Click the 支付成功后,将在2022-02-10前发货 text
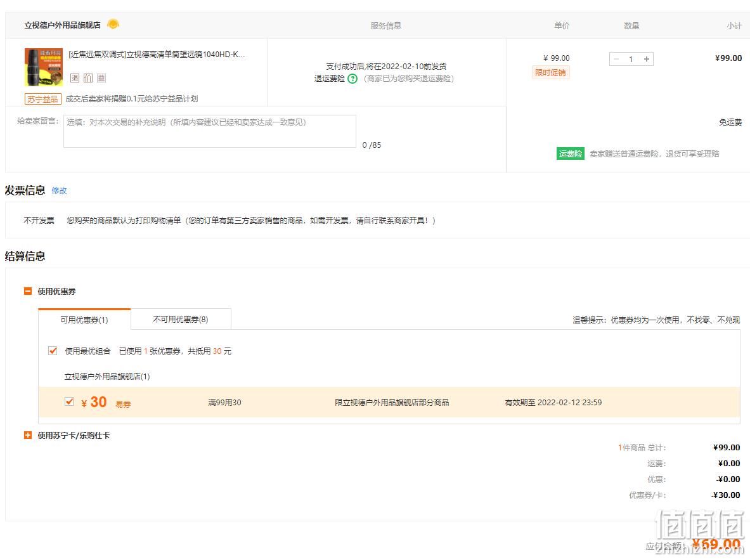Image resolution: width=750 pixels, height=560 pixels. click(x=387, y=66)
